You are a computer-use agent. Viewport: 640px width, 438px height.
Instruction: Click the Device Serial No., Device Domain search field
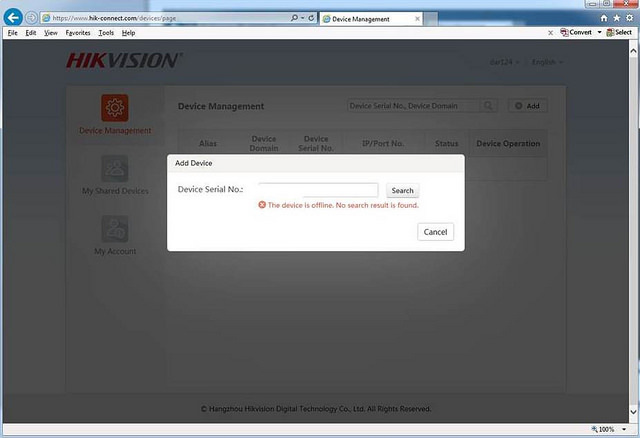point(413,106)
